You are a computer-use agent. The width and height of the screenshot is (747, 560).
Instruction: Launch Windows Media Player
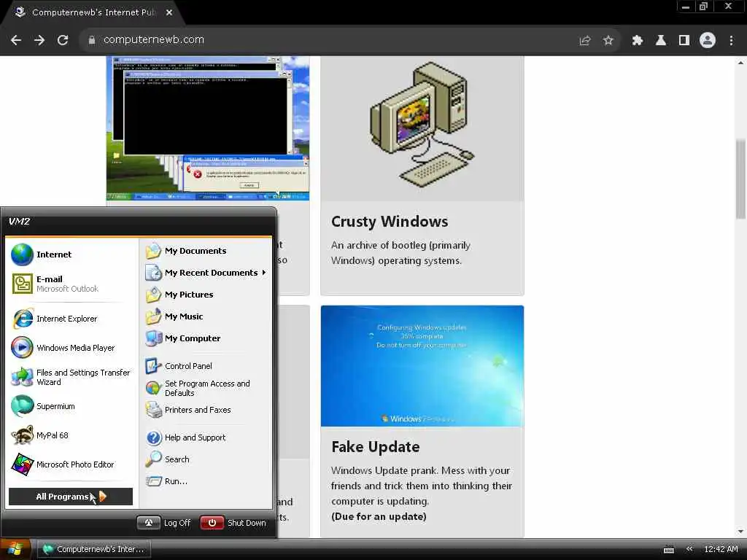[x=63, y=348]
